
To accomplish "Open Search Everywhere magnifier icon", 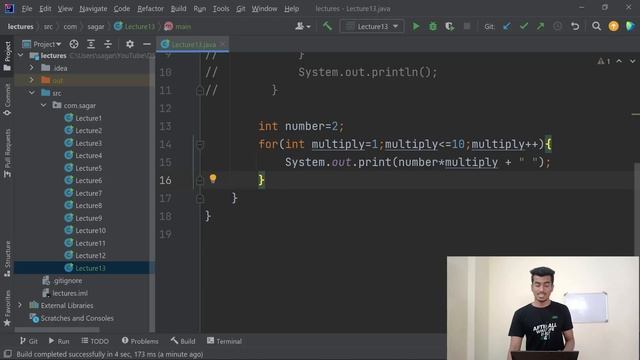I will (596, 27).
